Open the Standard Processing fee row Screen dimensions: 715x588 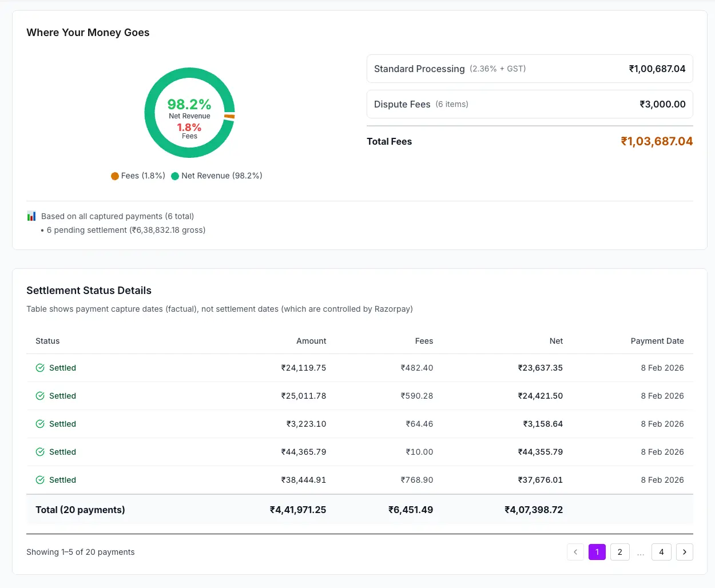[530, 69]
